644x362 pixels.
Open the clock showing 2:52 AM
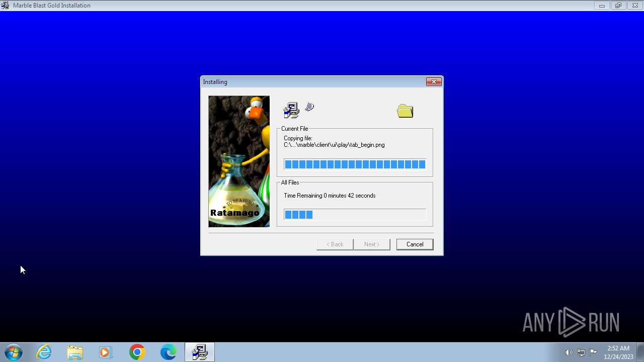pyautogui.click(x=618, y=352)
